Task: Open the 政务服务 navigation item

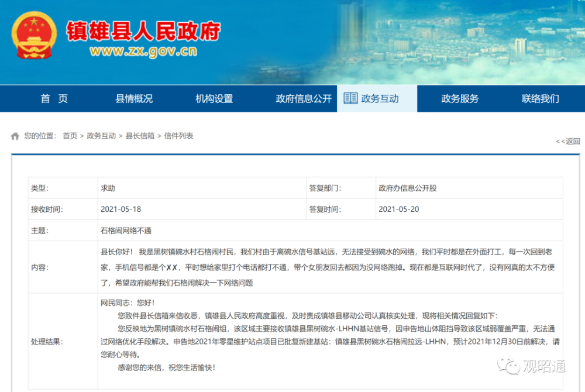Action: pos(460,98)
